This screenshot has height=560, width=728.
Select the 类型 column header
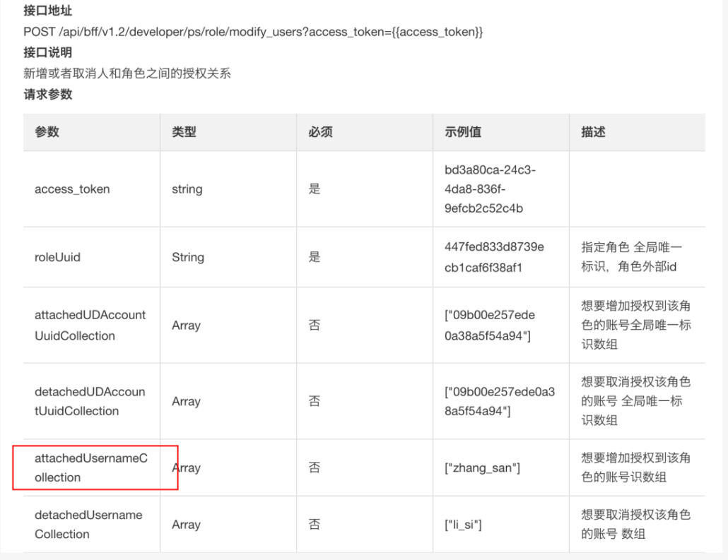tap(184, 132)
